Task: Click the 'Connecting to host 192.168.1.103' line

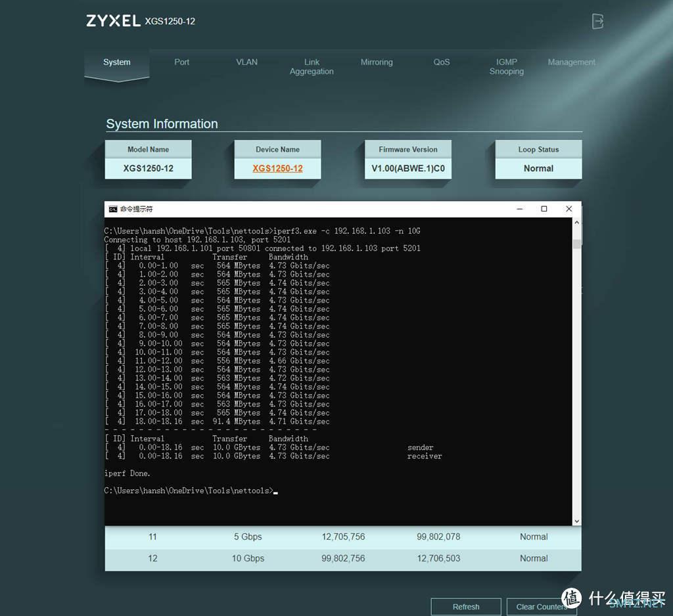Action: tap(197, 240)
